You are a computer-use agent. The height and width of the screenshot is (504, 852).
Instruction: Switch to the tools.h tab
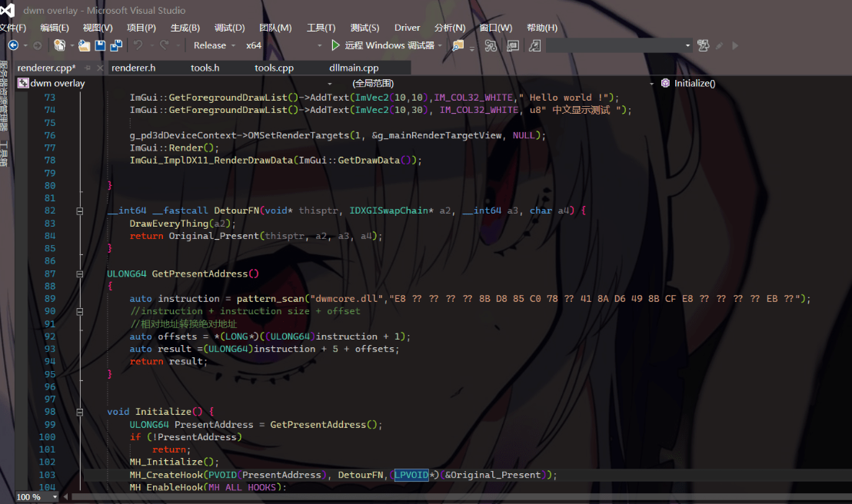205,68
